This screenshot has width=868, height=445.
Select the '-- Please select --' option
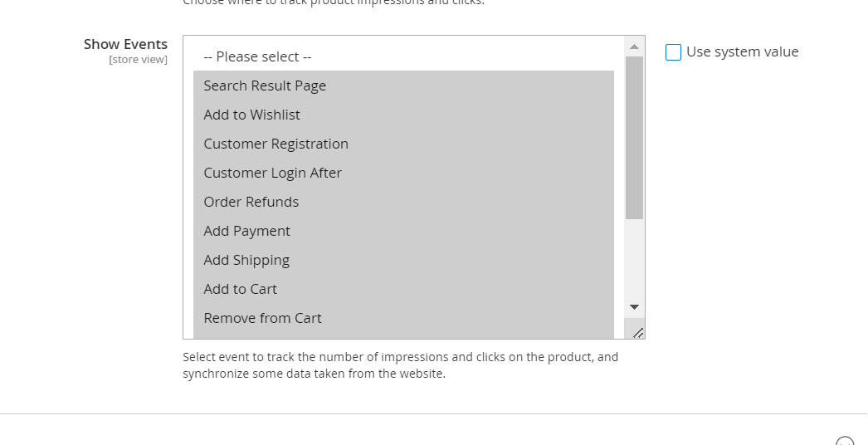[257, 56]
